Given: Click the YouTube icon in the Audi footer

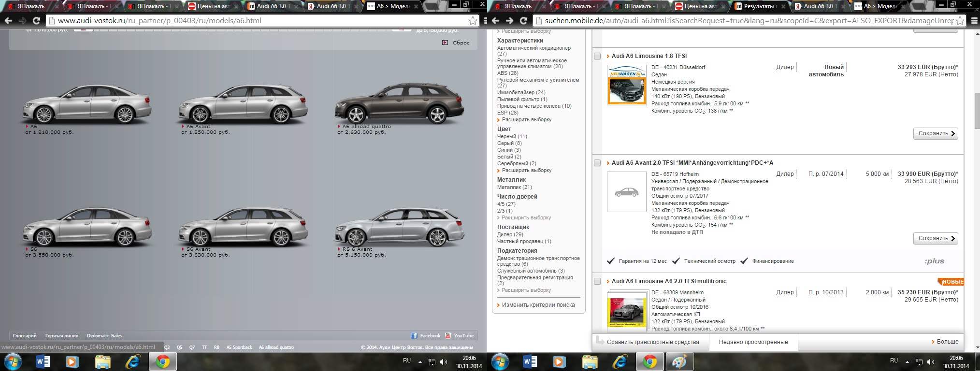Looking at the screenshot, I should (448, 335).
